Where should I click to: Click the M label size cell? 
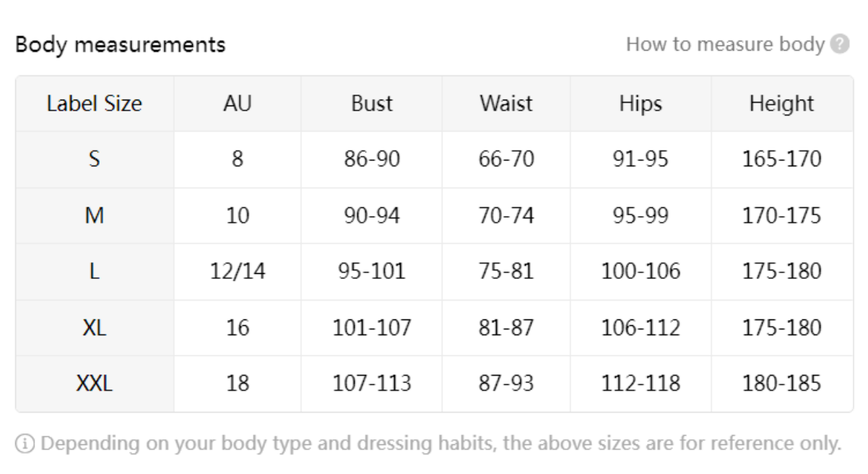pos(95,215)
